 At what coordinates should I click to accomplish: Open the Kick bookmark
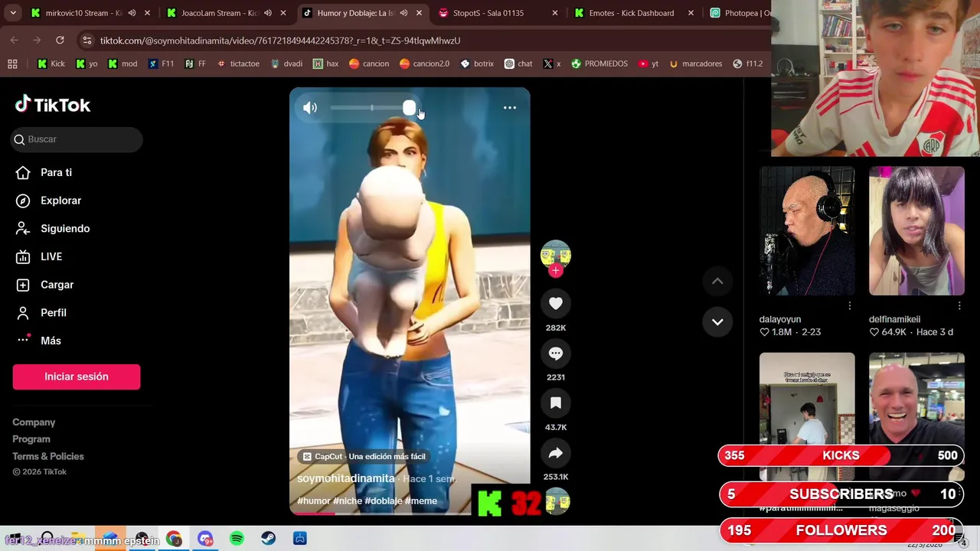(x=51, y=64)
